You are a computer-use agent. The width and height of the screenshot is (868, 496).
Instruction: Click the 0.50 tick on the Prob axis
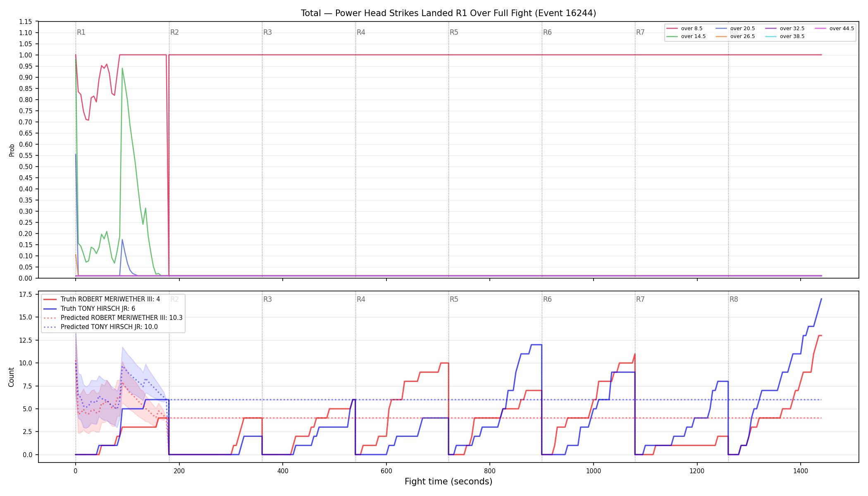point(26,167)
